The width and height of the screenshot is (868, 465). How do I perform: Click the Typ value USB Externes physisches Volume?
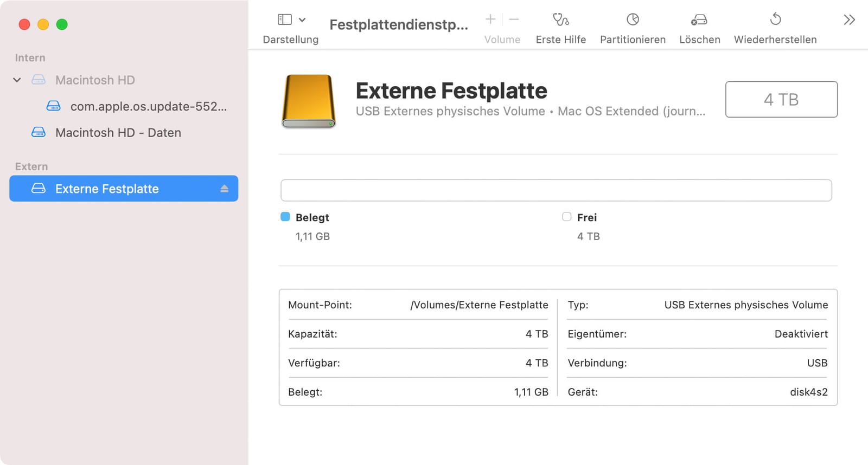[x=746, y=305]
